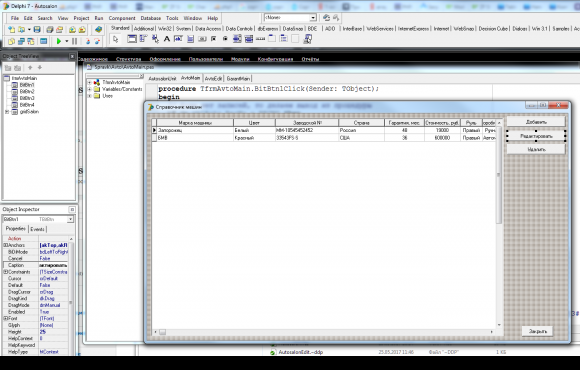This screenshot has width=580, height=370.
Task: Click the grid's horizontal scrollbar thumb
Action: coord(162,332)
